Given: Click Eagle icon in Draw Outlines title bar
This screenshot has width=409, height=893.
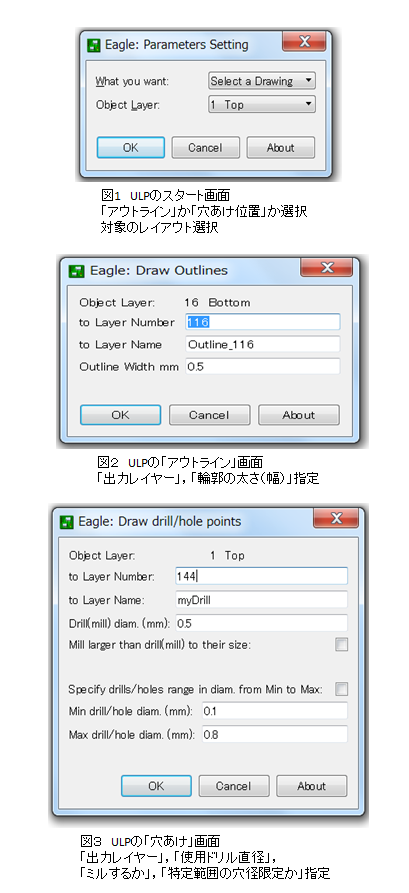Looking at the screenshot, I should 76,271.
